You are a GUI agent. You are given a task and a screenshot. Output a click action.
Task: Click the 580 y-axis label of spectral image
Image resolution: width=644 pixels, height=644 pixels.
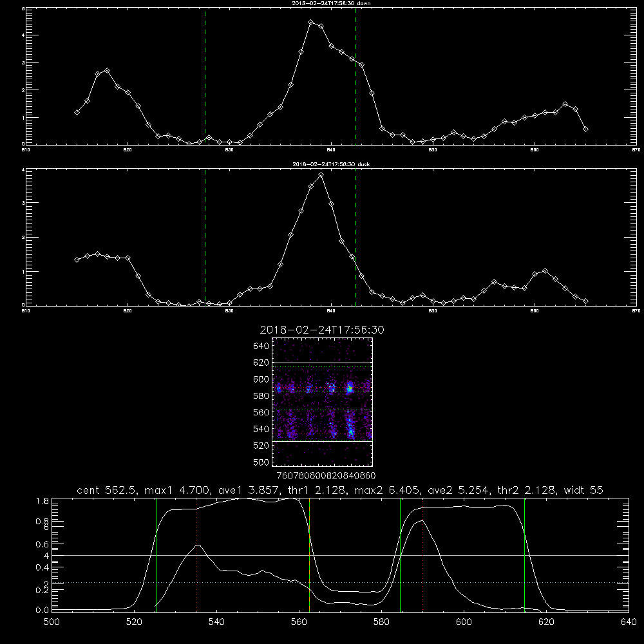click(261, 396)
